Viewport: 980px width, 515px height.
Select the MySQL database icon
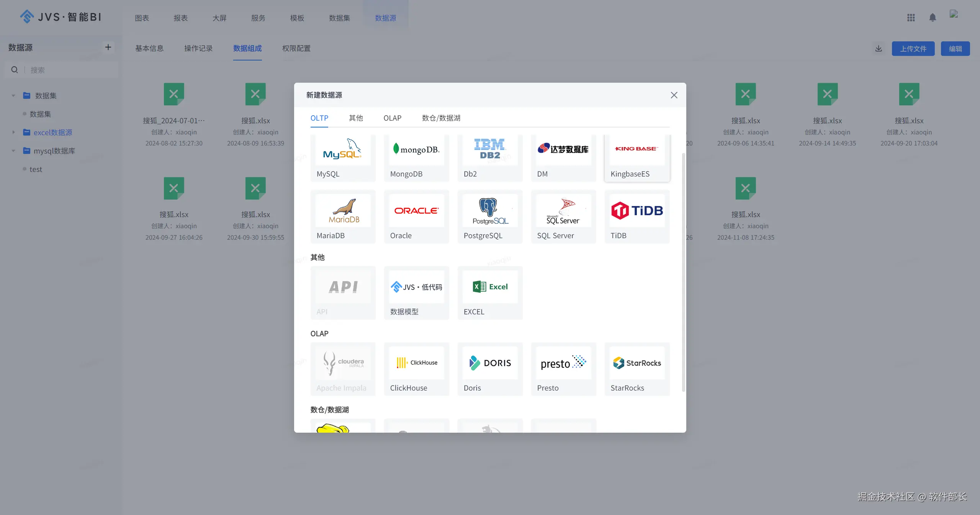click(x=342, y=150)
